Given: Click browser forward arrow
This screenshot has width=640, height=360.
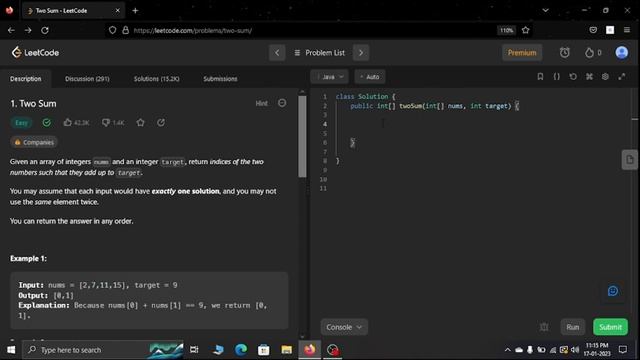Looking at the screenshot, I should pyautogui.click(x=28, y=30).
